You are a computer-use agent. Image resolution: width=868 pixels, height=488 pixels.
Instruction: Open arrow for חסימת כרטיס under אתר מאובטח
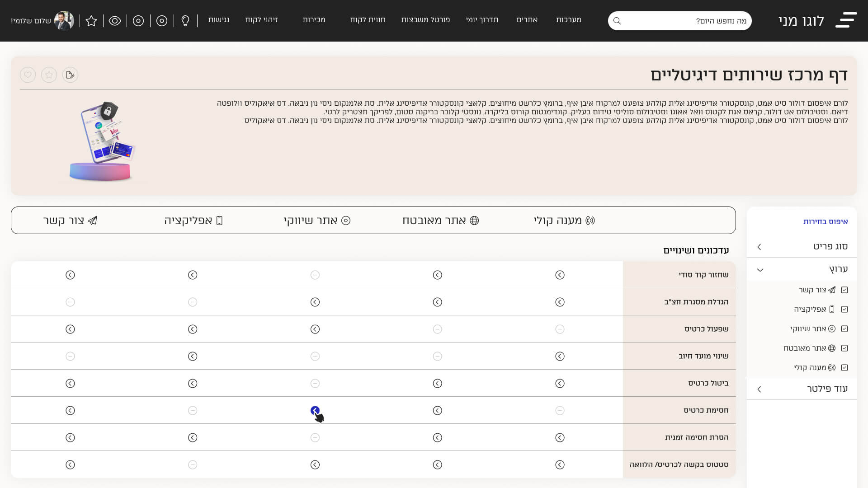click(x=437, y=410)
